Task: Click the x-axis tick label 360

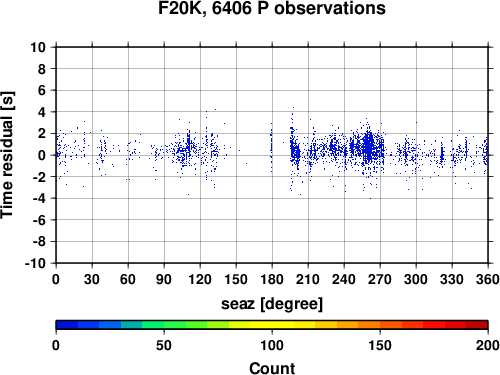Action: 487,279
